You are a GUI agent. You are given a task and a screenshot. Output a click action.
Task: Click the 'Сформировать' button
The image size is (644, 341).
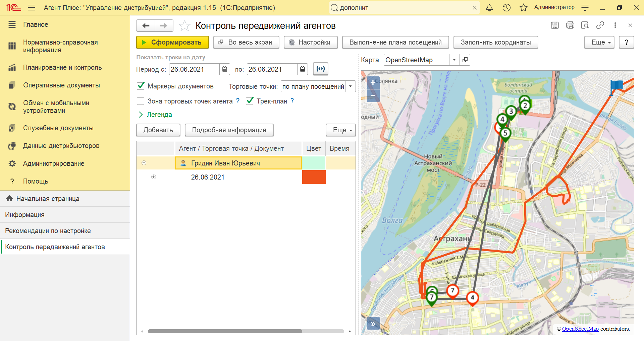coord(172,42)
